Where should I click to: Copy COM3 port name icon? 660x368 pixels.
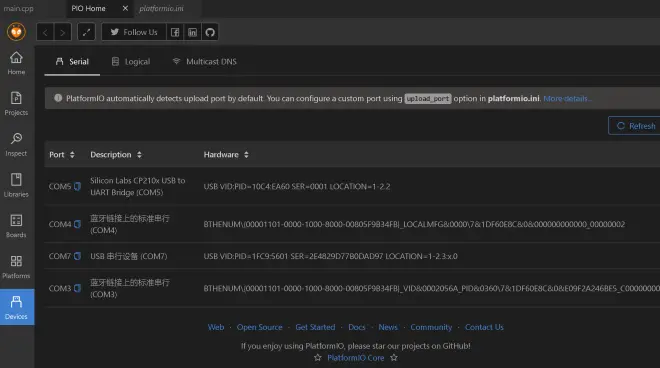[77, 288]
